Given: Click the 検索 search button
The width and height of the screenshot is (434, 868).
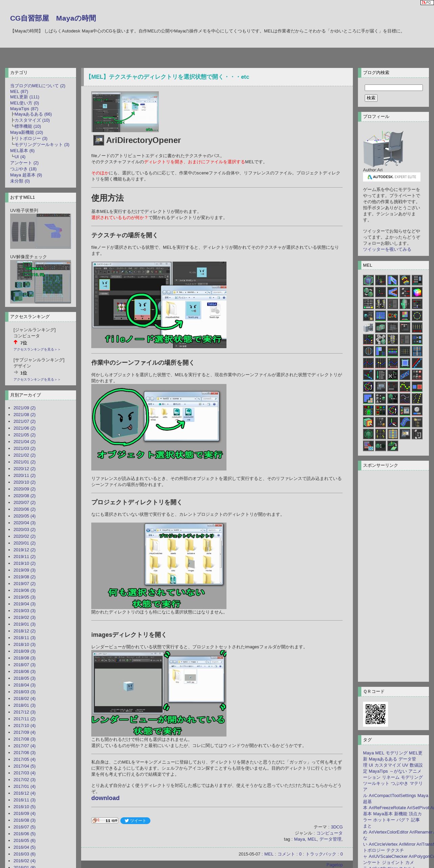Looking at the screenshot, I should 371,98.
